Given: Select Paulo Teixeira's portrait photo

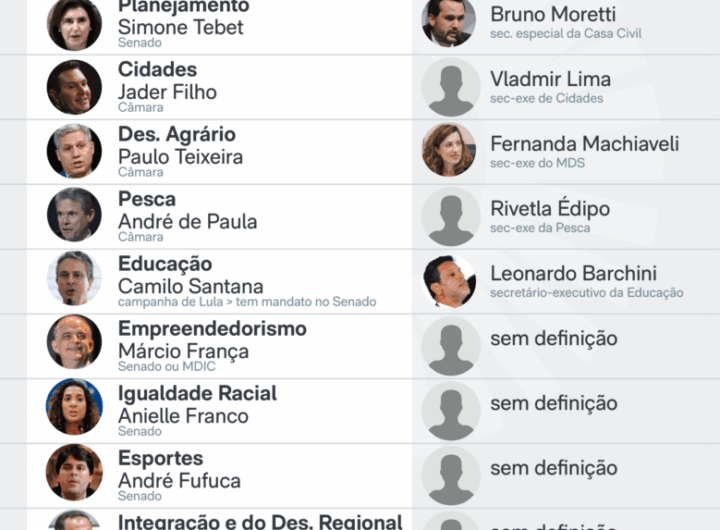Looking at the screenshot, I should [74, 152].
